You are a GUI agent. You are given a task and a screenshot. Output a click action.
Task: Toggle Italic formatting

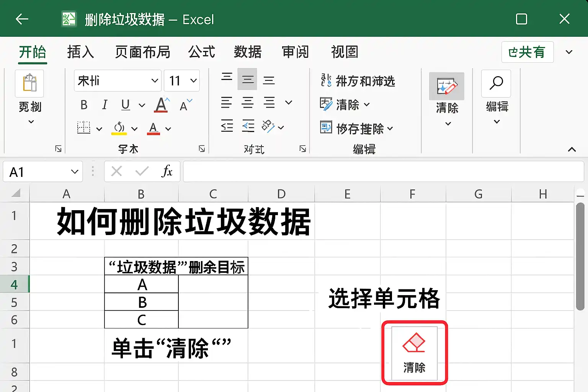pyautogui.click(x=104, y=105)
